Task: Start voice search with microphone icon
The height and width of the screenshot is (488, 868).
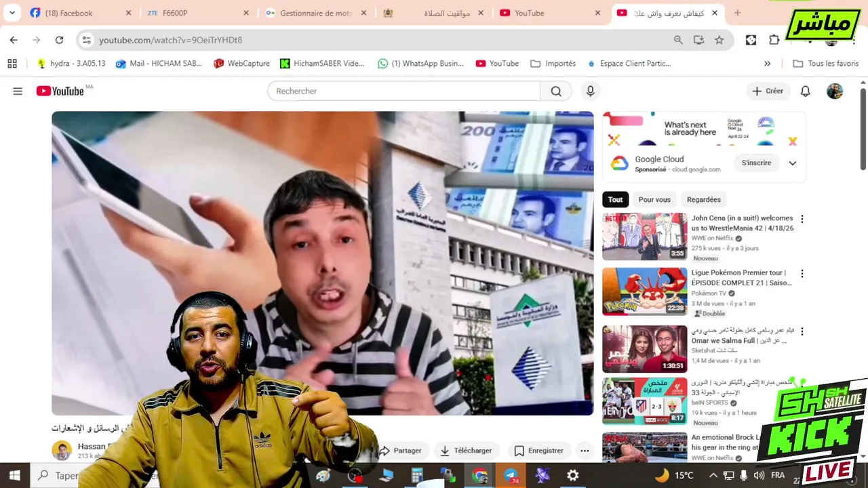Action: [x=590, y=91]
